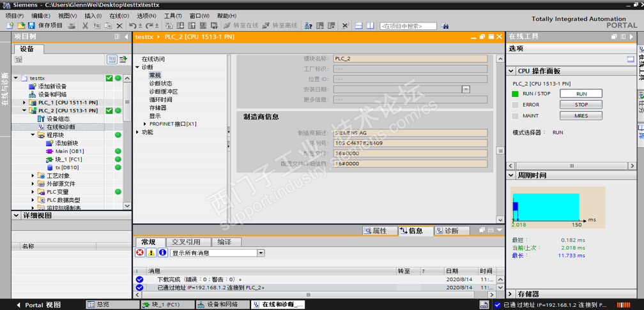Click the download to device icon

(x=180, y=26)
